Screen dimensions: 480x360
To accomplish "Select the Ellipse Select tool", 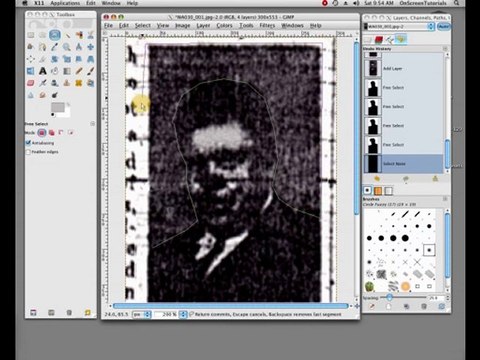I will pos(43,35).
